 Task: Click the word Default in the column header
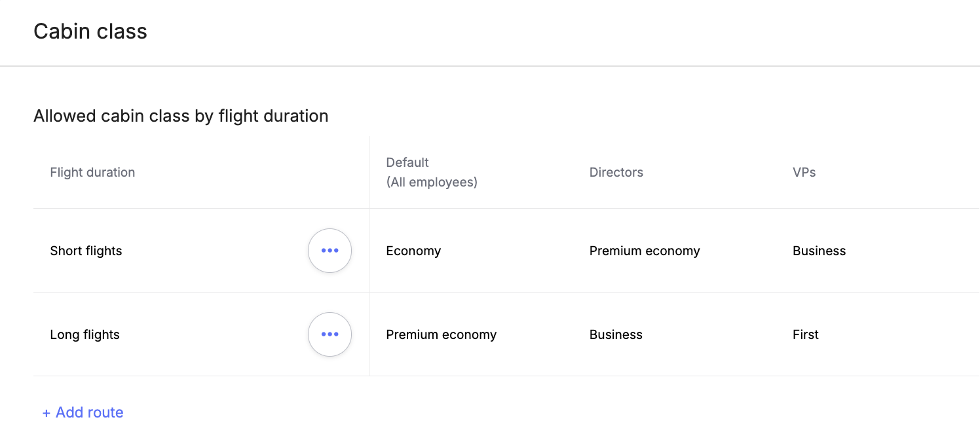coord(407,162)
